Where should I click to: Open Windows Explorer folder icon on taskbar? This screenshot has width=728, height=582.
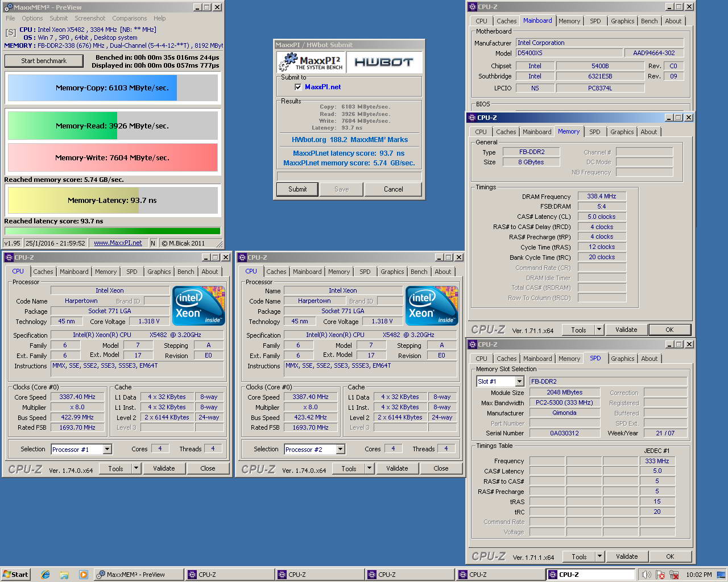(x=64, y=575)
